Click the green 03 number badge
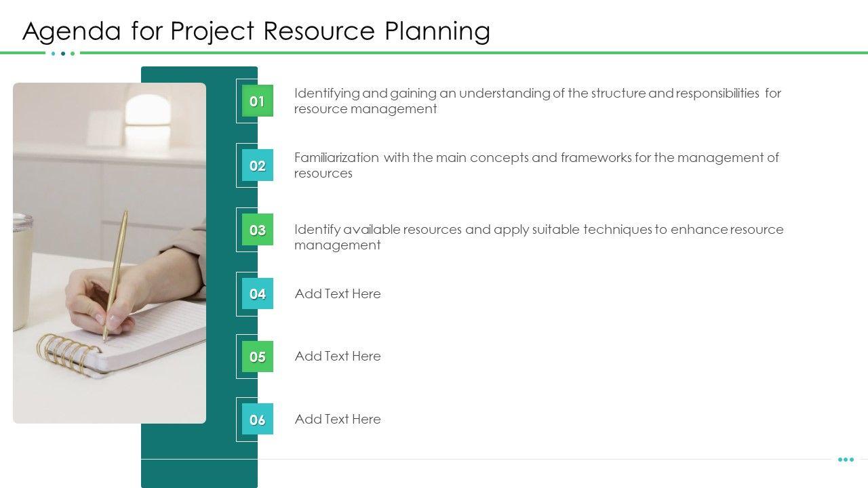This screenshot has height=488, width=868. 257,230
